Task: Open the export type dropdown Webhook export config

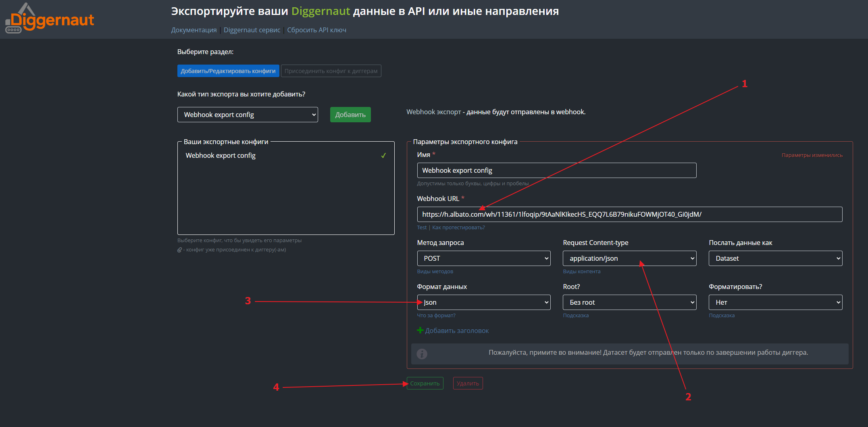Action: [248, 115]
